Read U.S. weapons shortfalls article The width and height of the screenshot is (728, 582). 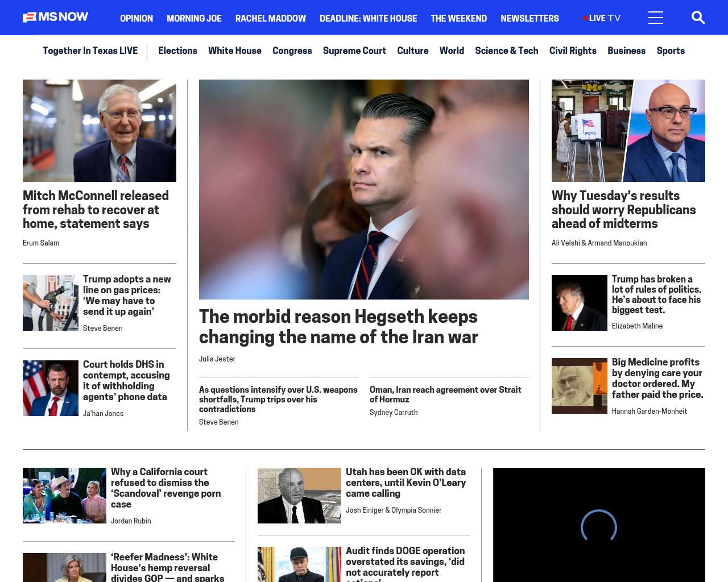278,399
